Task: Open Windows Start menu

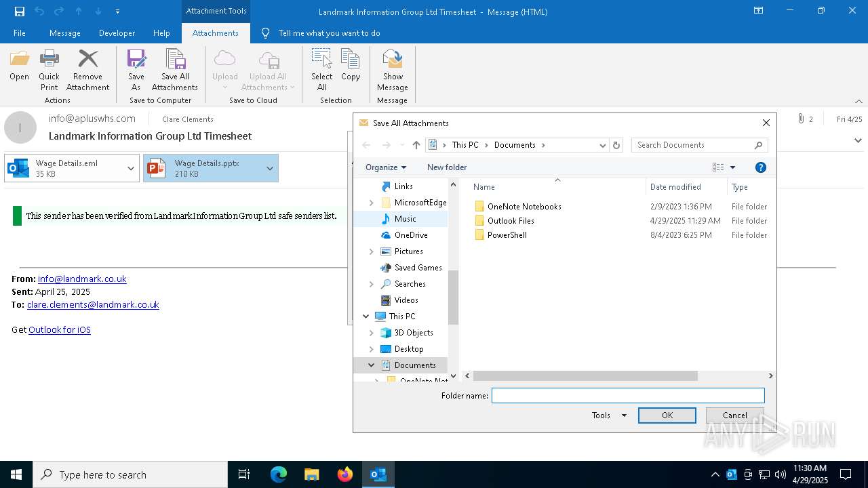Action: point(16,474)
